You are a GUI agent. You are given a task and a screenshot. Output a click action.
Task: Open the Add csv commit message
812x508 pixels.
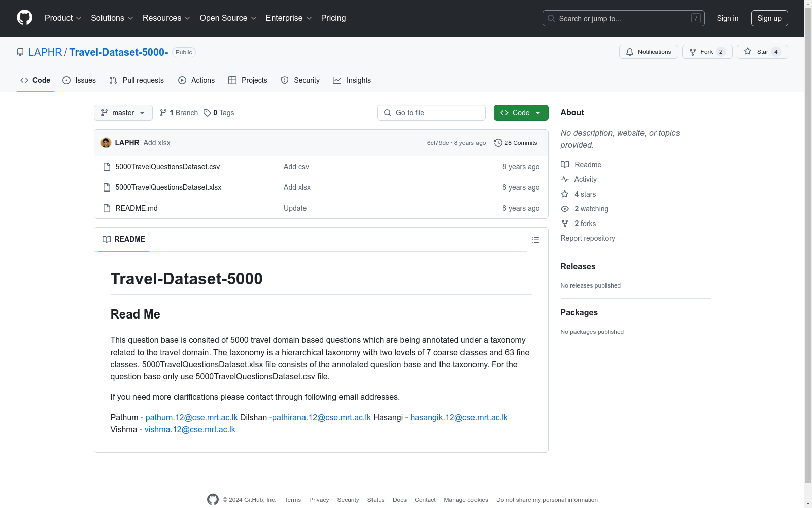[296, 167]
